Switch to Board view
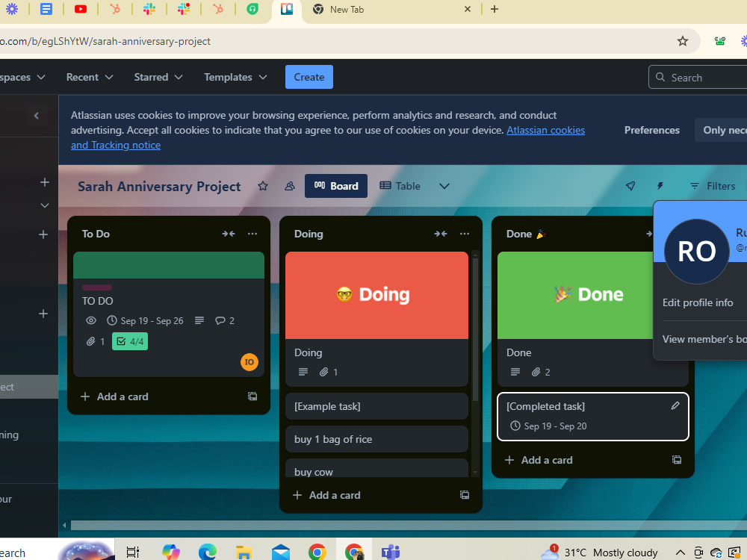 (336, 186)
